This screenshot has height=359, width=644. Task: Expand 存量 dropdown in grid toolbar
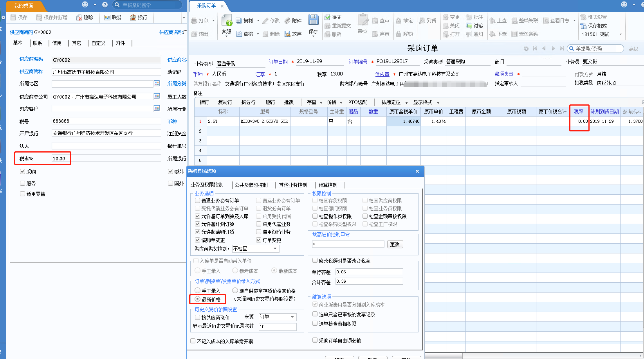(321, 102)
